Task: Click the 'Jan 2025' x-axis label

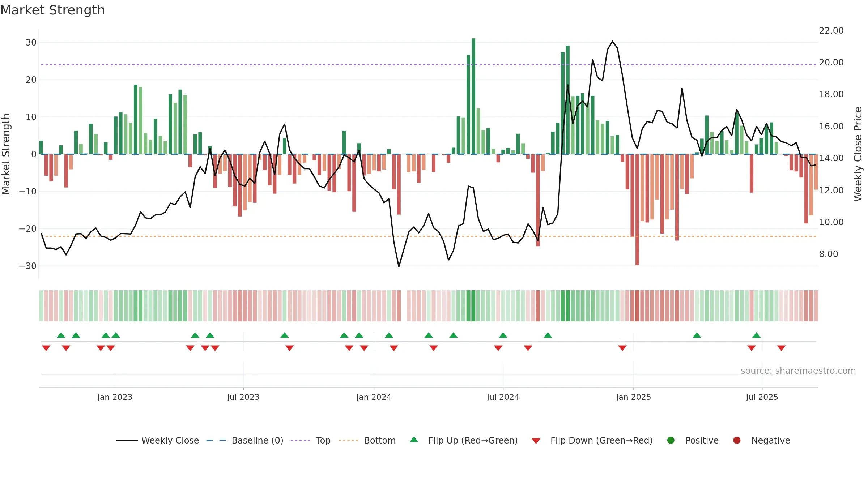Action: pos(633,397)
